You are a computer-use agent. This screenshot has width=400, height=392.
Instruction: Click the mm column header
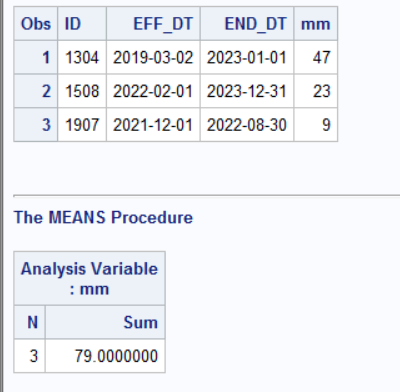[x=316, y=24]
